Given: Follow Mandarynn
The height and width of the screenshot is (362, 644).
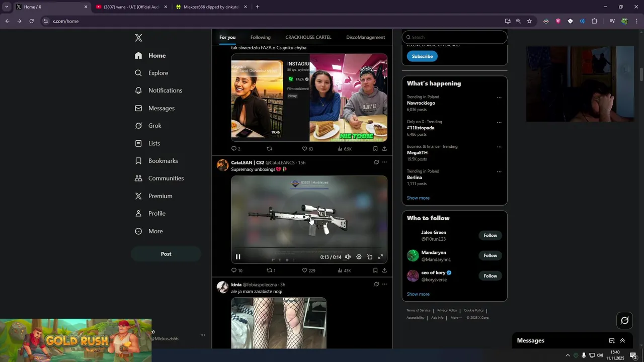Looking at the screenshot, I should coord(490,255).
